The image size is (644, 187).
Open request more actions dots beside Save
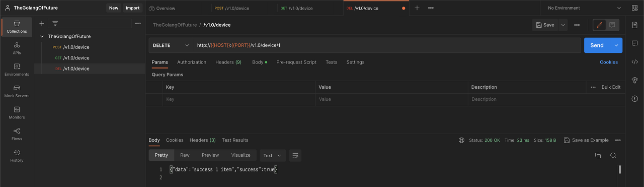pyautogui.click(x=577, y=25)
